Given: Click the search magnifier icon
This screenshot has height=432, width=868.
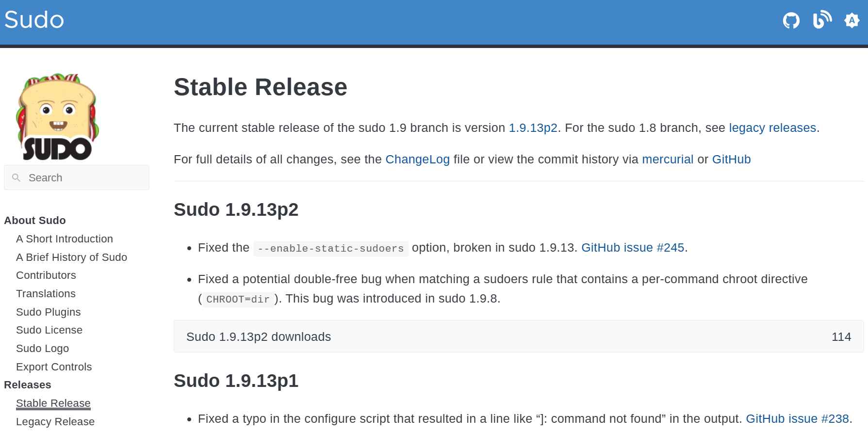Looking at the screenshot, I should click(x=16, y=177).
